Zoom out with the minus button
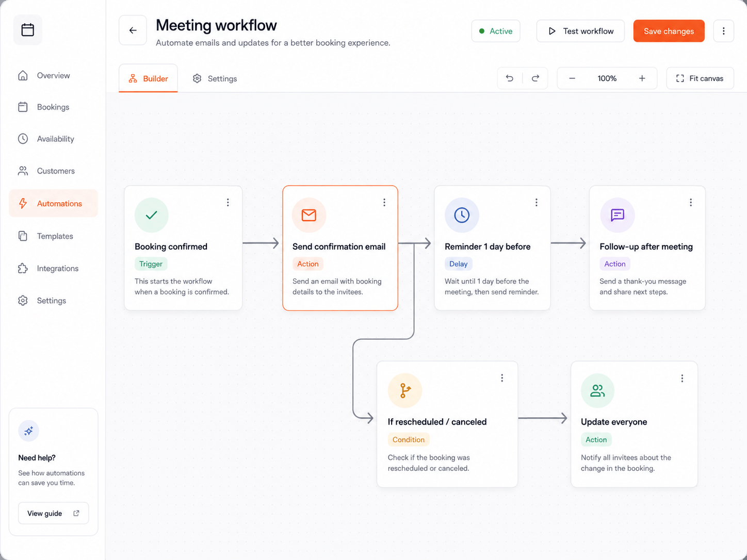Screen dimensions: 747x560 point(572,78)
